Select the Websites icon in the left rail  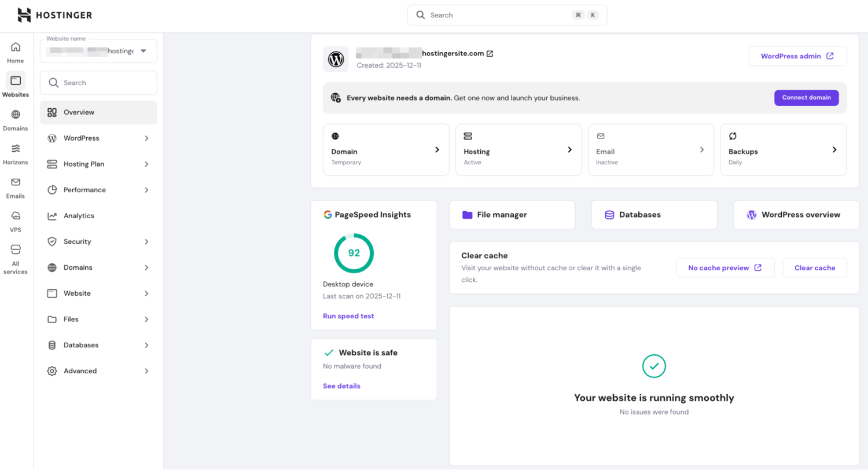(x=16, y=80)
